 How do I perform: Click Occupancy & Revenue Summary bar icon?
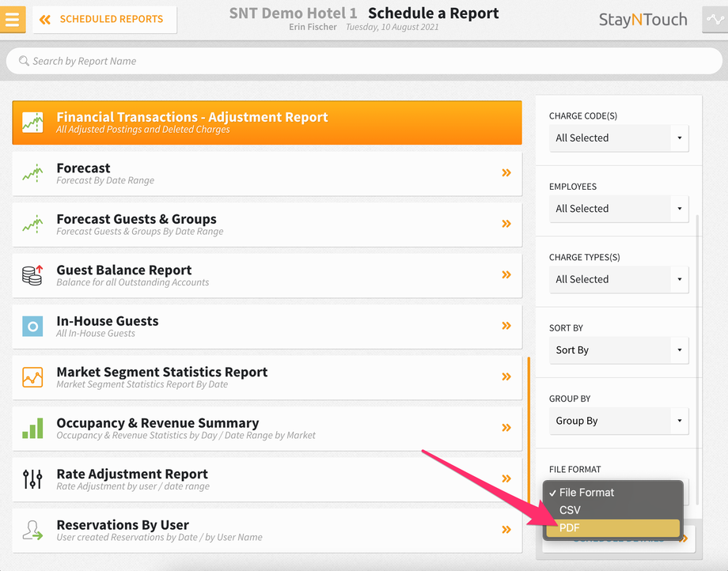(x=32, y=428)
